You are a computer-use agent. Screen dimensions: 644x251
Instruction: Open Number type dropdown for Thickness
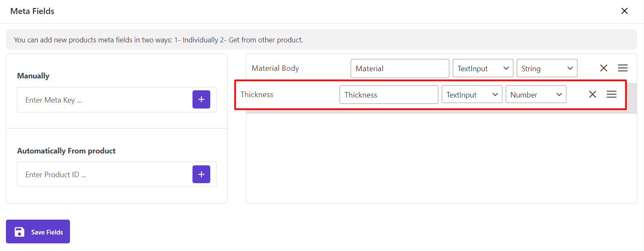click(536, 95)
